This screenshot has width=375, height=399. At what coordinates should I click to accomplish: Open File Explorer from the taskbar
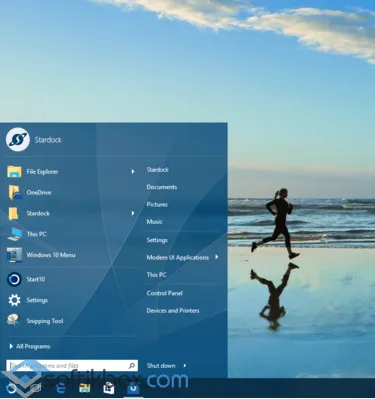(85, 389)
